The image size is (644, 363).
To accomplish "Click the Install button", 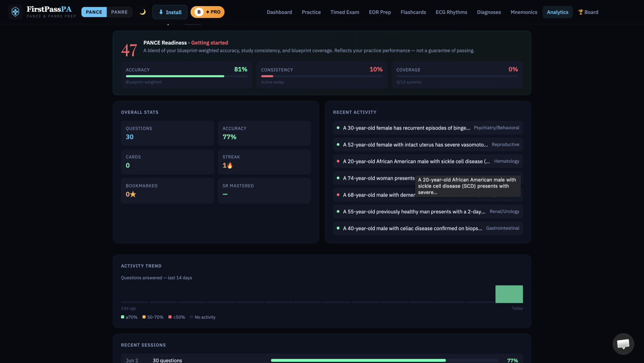I will (x=170, y=12).
